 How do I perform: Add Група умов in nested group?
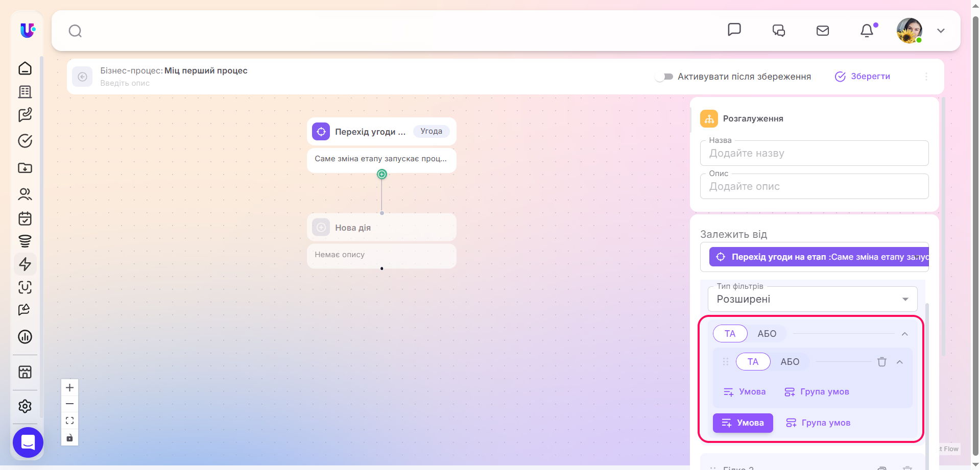click(817, 392)
